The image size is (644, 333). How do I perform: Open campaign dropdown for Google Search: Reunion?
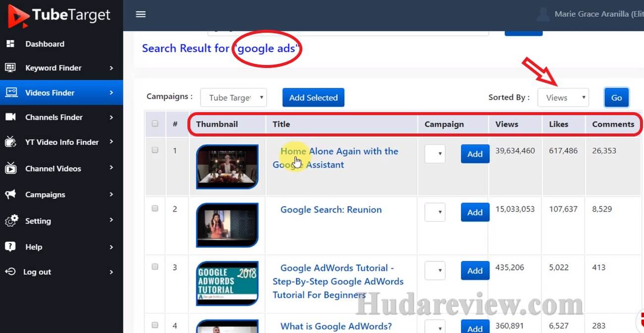pos(435,212)
